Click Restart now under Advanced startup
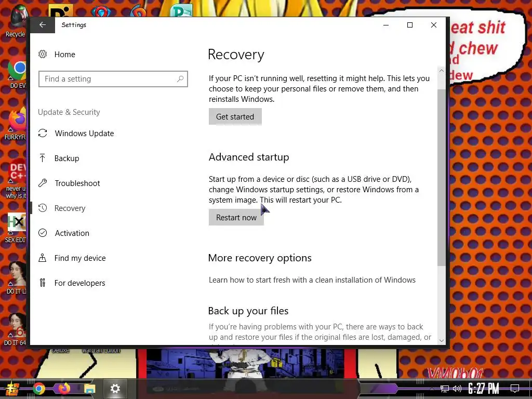Image resolution: width=532 pixels, height=399 pixels. pyautogui.click(x=236, y=218)
